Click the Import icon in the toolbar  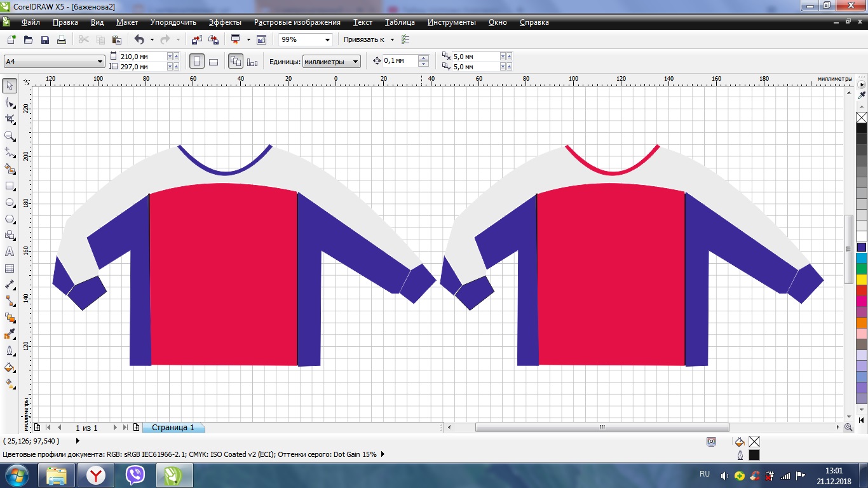coord(196,39)
